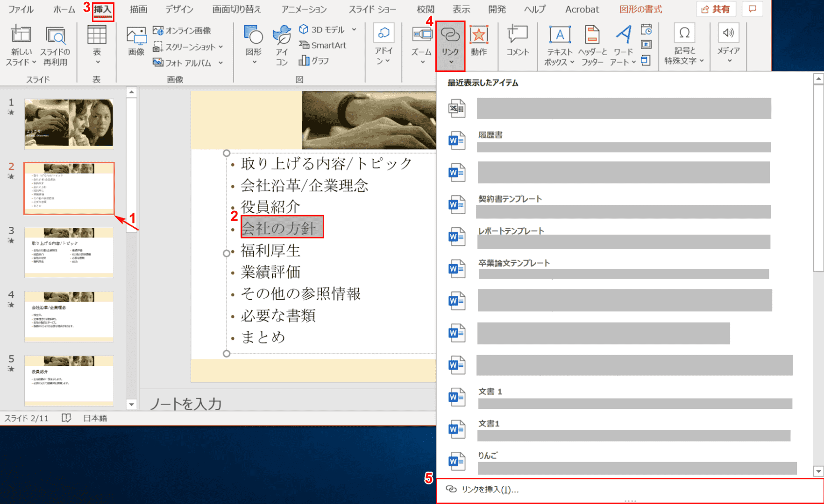Viewport: 824px width, 504px height.
Task: Click the Share (共有) button
Action: [716, 9]
